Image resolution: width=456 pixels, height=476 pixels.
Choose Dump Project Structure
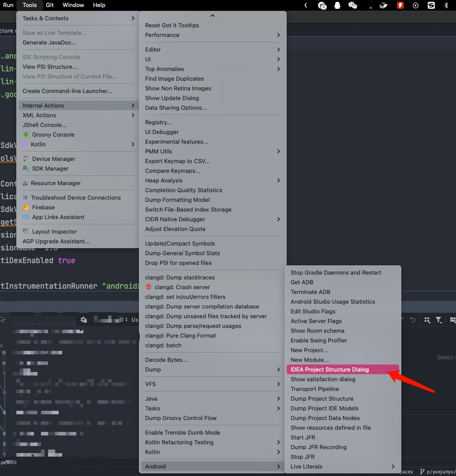(x=343, y=398)
